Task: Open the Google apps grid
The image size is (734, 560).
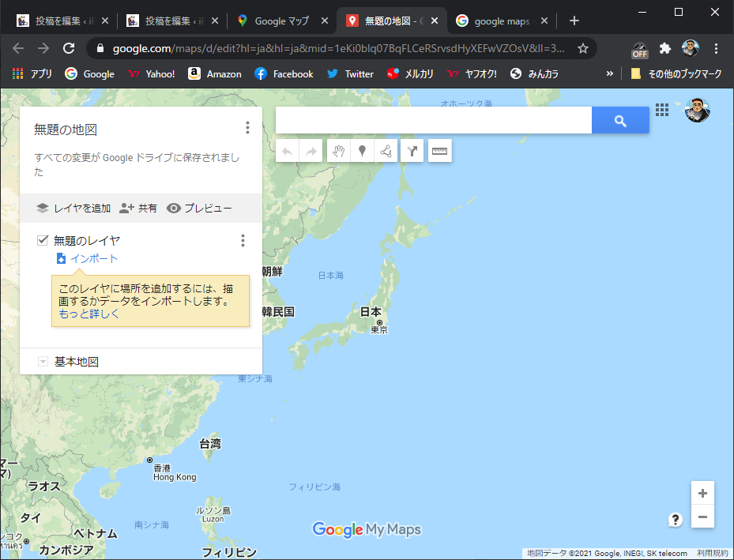Action: [x=662, y=110]
